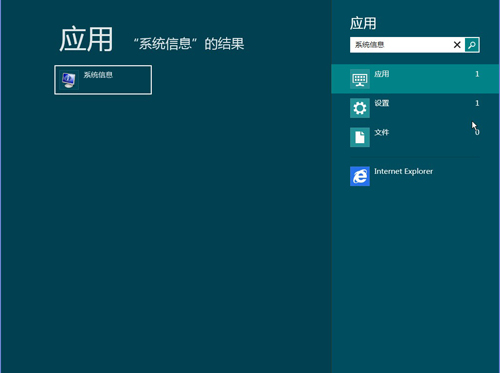The height and width of the screenshot is (373, 500).
Task: Search within Internet Explorer label
Action: [403, 171]
